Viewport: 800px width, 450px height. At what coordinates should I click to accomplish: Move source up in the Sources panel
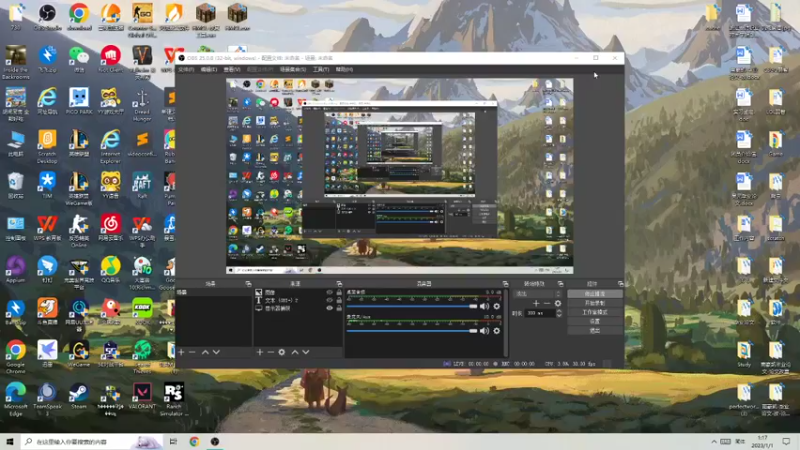coord(295,352)
